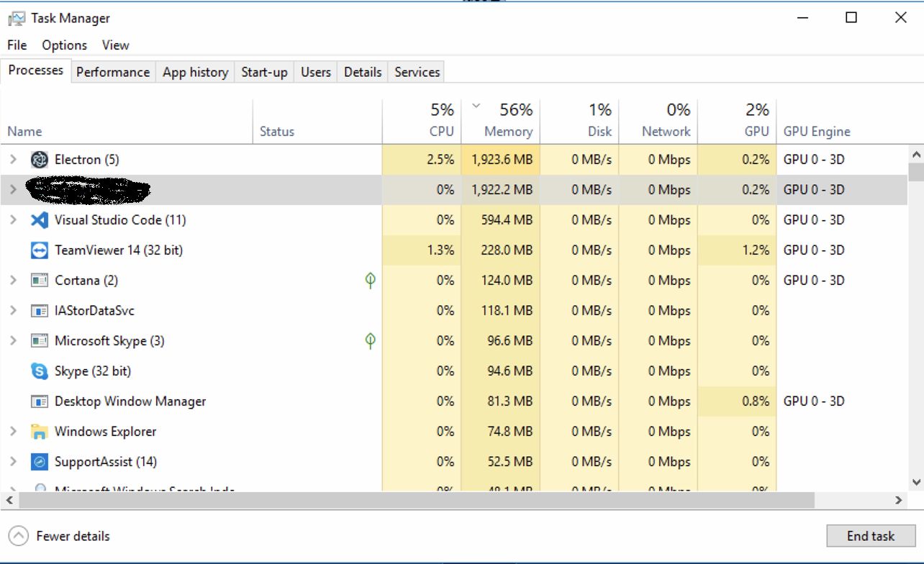Viewport: 924px width, 564px height.
Task: Sort processes by the CPU column
Action: [422, 121]
